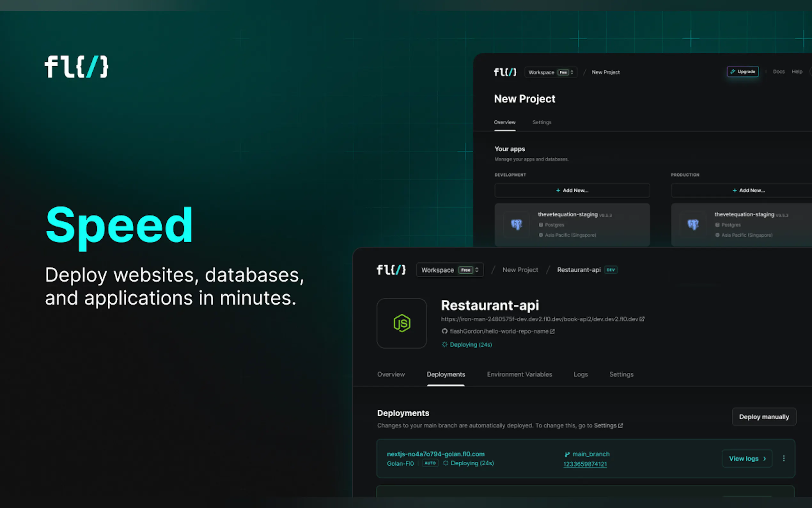Open Add New dropdown under Development
The image size is (812, 508).
(x=572, y=191)
